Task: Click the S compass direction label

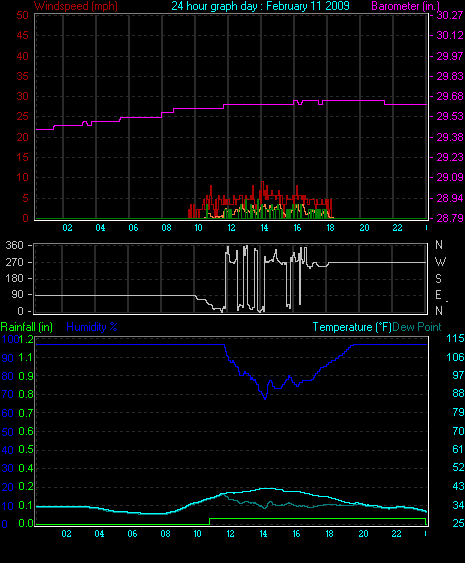Action: coord(438,278)
